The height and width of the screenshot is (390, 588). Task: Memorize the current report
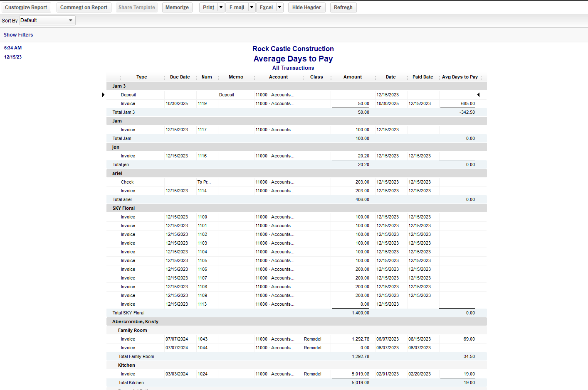[x=177, y=7]
